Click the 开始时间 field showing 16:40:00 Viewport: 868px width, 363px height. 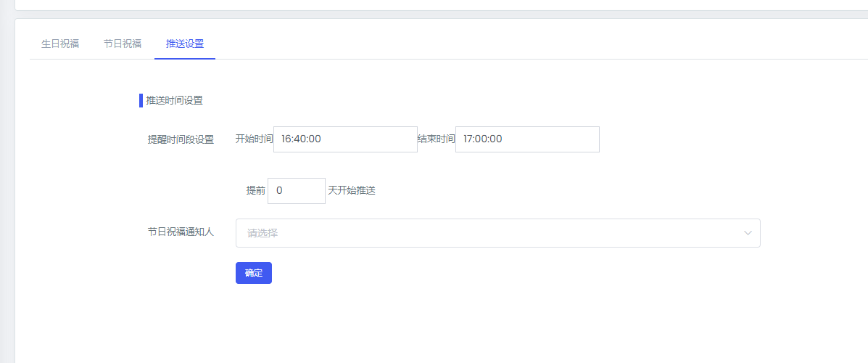[x=345, y=139]
